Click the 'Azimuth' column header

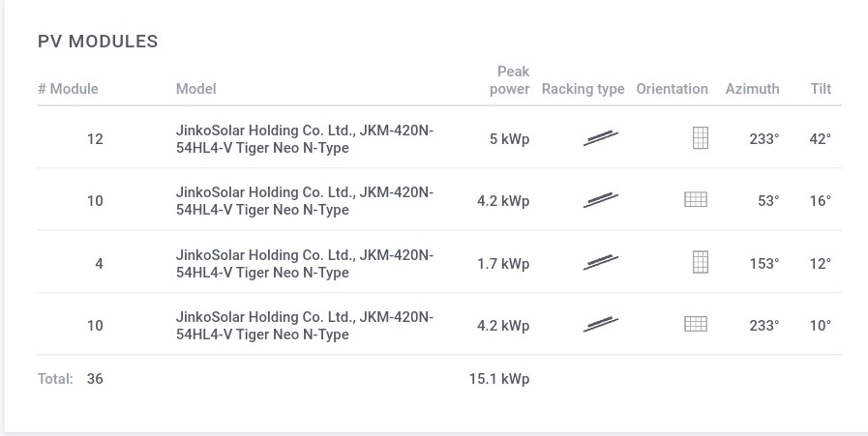coord(752,89)
